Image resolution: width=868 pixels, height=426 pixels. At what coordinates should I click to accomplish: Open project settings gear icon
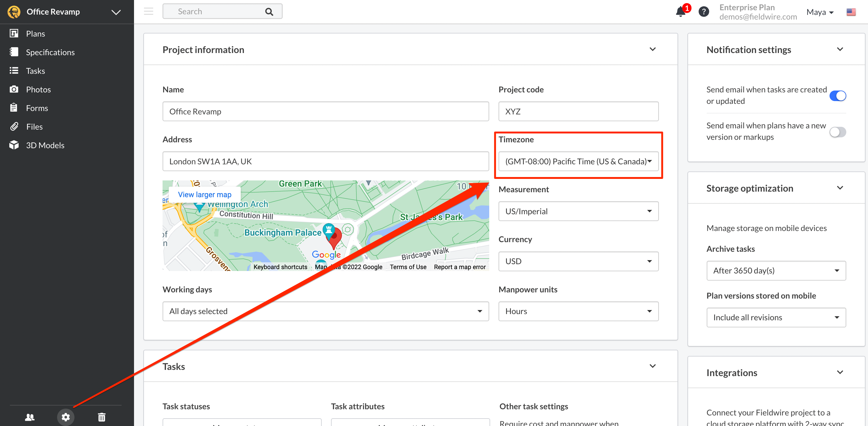(x=66, y=417)
